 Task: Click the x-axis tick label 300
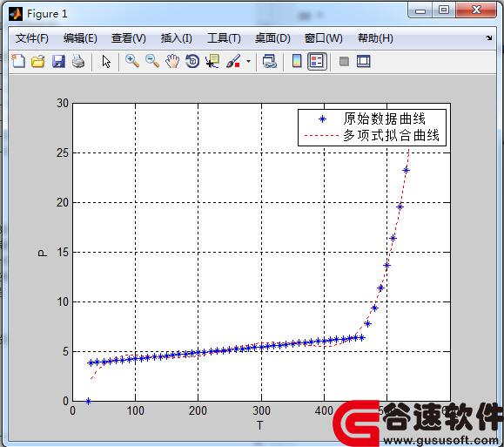(x=261, y=410)
